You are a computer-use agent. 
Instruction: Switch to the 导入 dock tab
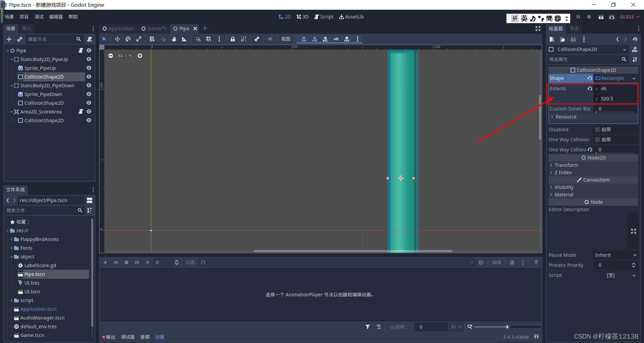[27, 29]
